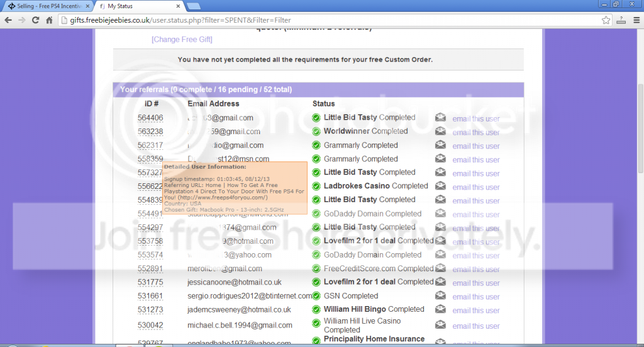Email the user in the 557327 row

(476, 174)
